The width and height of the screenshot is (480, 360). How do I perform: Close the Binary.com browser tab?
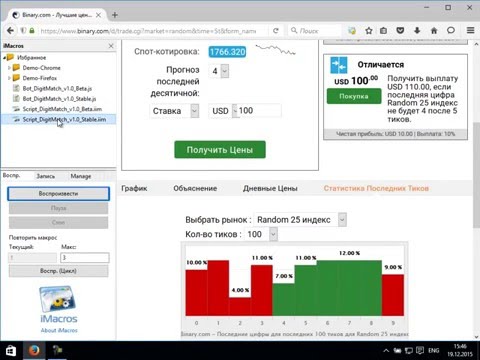point(98,15)
